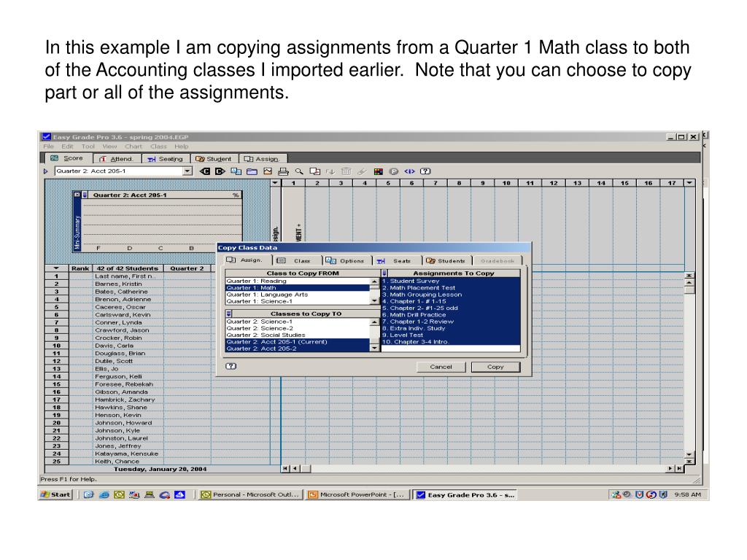Screen dimensions: 747x560
Task: Select assignment 6. Math Drill Practice
Action: point(450,315)
